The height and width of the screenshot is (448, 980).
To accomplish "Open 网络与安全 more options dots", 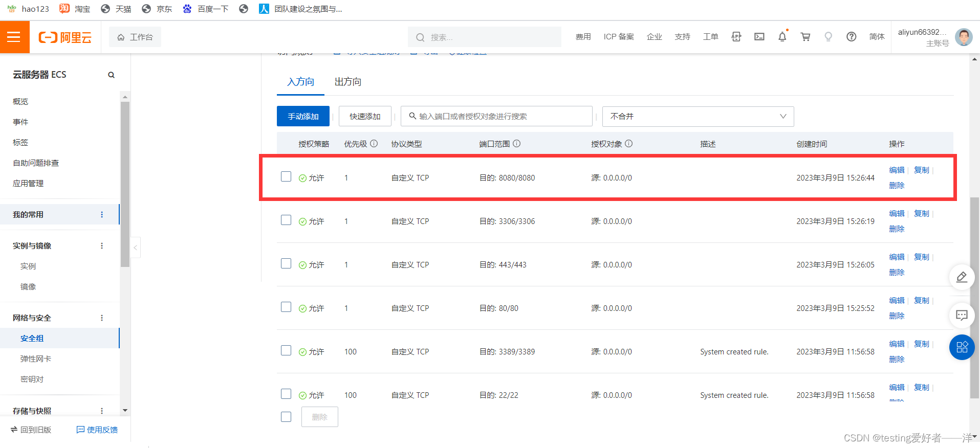I will click(102, 318).
